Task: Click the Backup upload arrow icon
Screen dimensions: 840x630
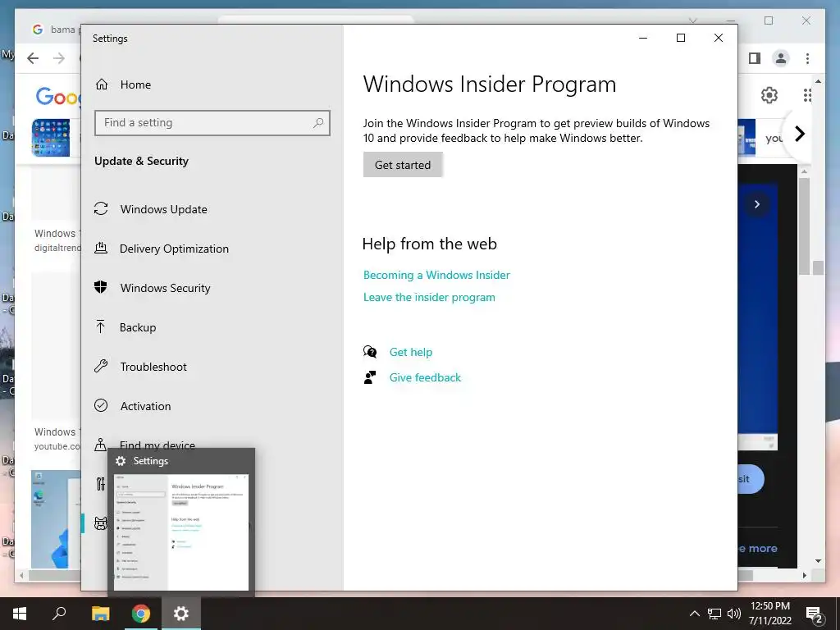Action: coord(100,326)
